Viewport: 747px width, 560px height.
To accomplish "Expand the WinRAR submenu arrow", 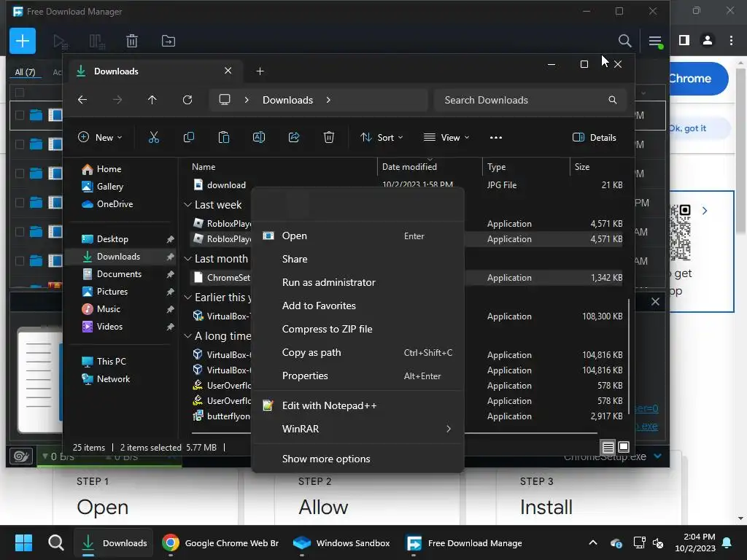I will [x=449, y=429].
